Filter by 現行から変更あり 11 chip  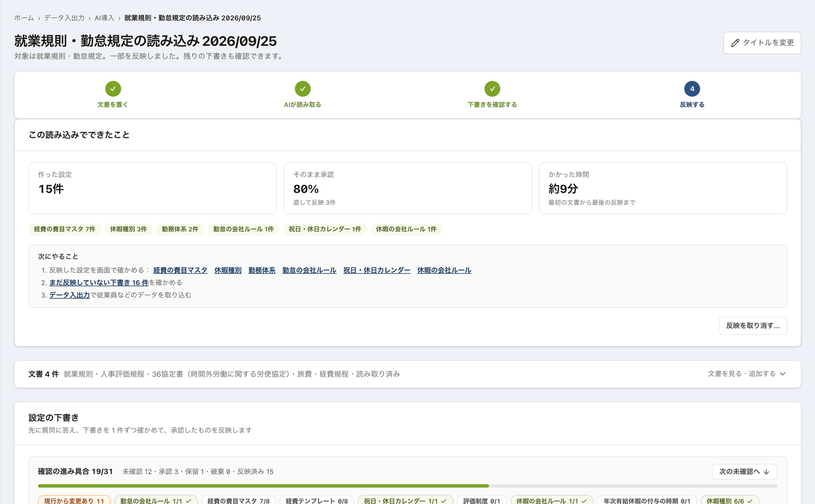click(74, 500)
